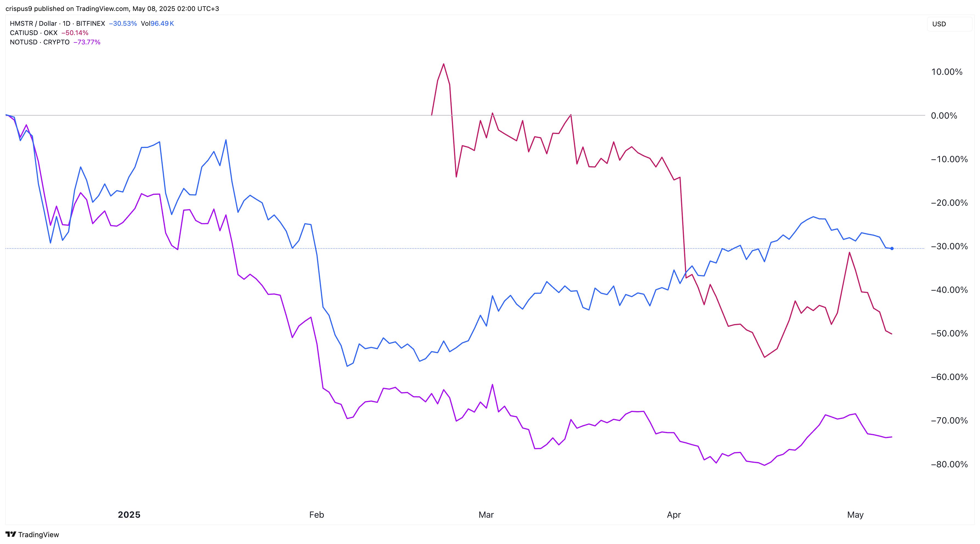The height and width of the screenshot is (544, 980).
Task: Click the 2025 year label on time axis
Action: (129, 515)
